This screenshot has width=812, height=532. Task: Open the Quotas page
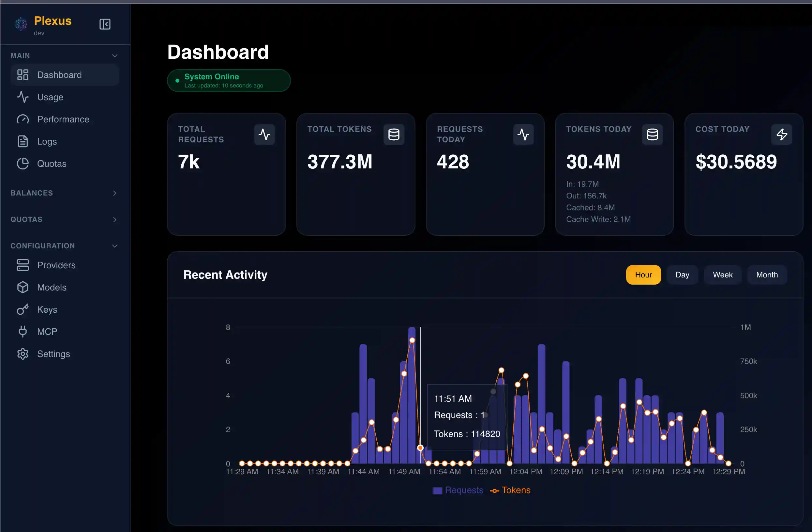52,164
